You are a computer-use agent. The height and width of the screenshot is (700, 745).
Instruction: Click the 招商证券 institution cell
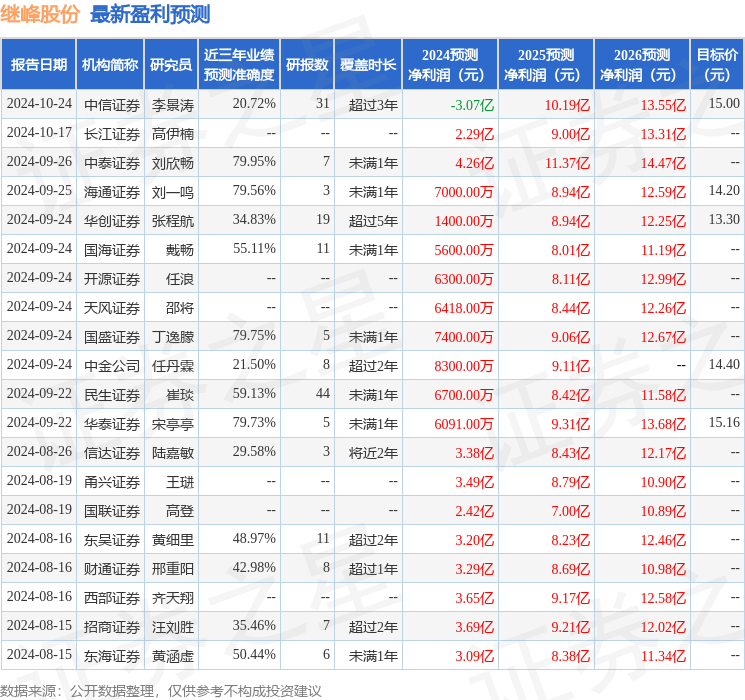click(x=112, y=627)
